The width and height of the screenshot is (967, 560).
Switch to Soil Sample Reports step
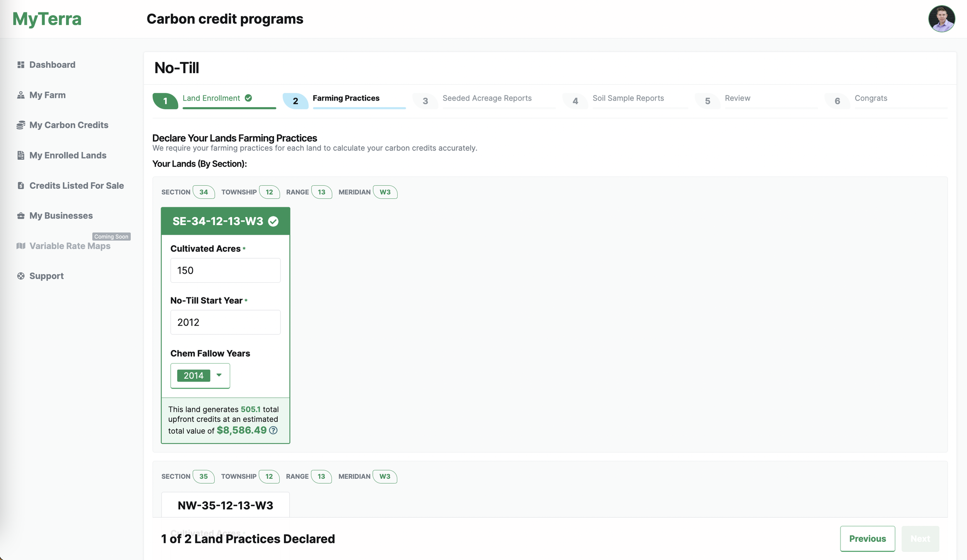[x=628, y=98]
